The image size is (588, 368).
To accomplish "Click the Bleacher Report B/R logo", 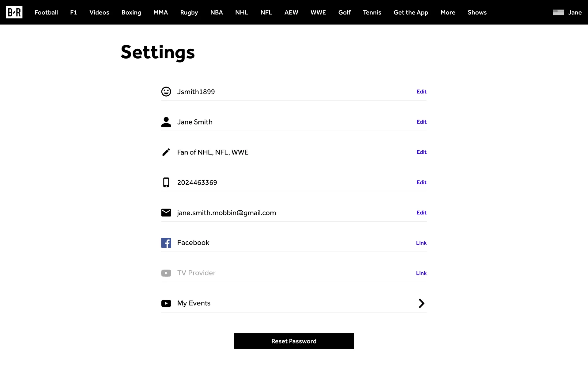I will [14, 12].
